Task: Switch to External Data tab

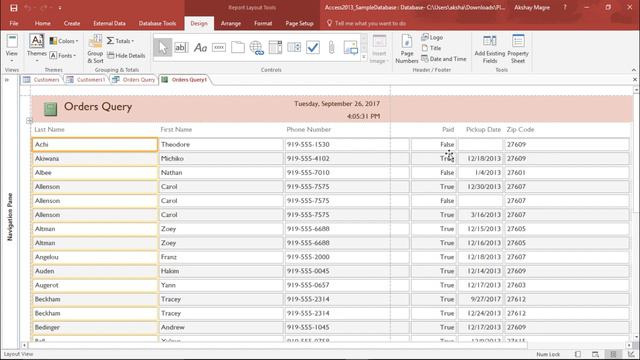Action: click(x=109, y=23)
